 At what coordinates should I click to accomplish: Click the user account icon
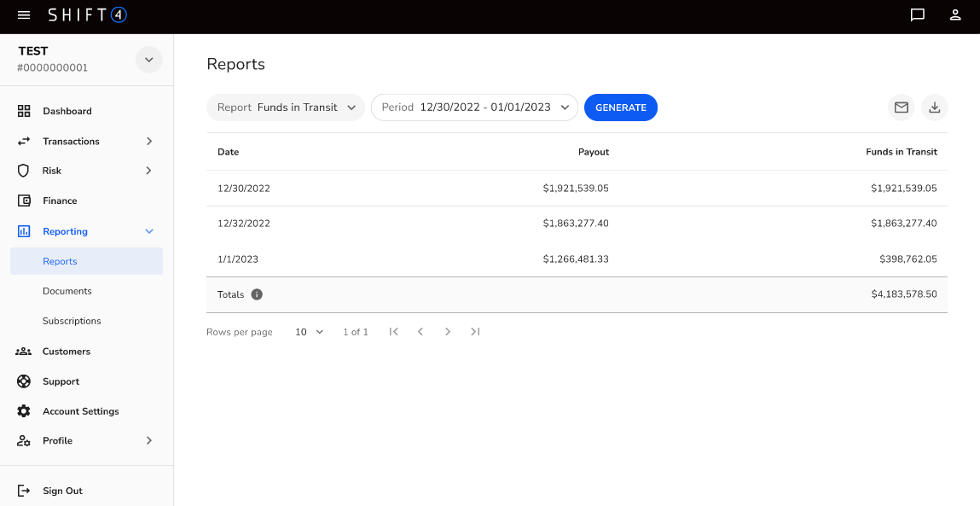click(x=956, y=15)
